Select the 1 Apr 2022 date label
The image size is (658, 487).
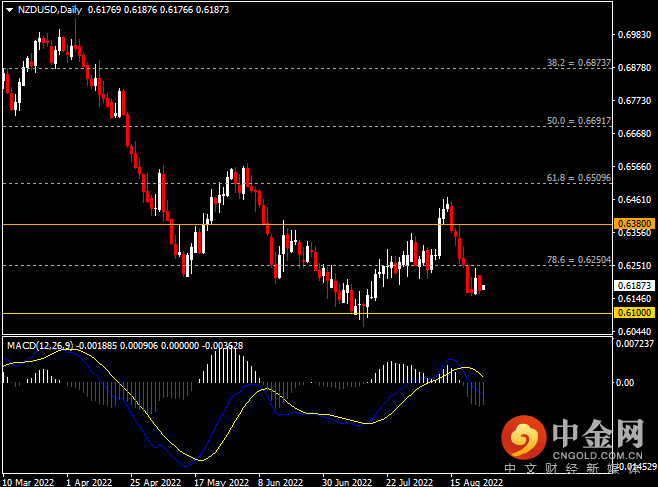(89, 482)
